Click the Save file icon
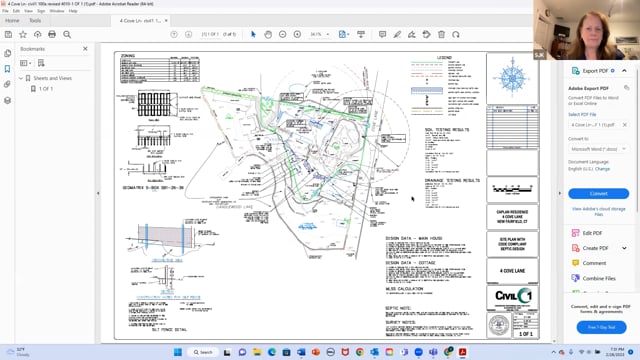The image size is (640, 360). pyautogui.click(x=8, y=35)
